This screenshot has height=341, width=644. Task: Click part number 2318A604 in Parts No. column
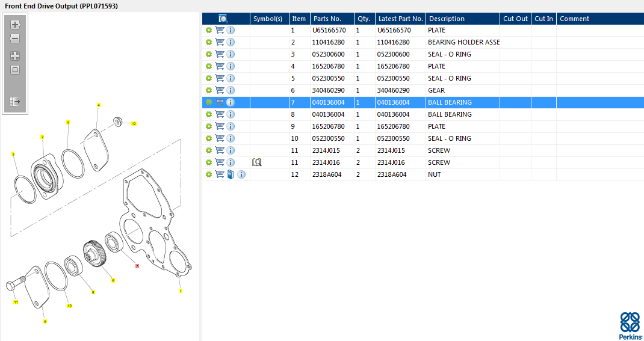[x=326, y=174]
